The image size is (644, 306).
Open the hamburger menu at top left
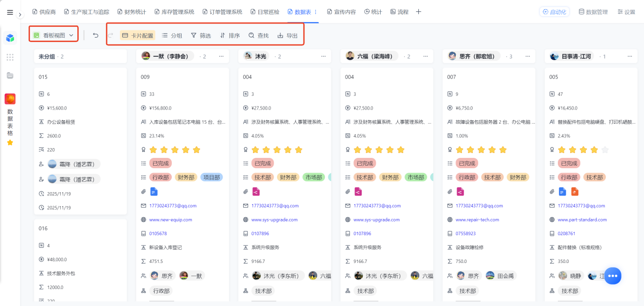click(10, 12)
